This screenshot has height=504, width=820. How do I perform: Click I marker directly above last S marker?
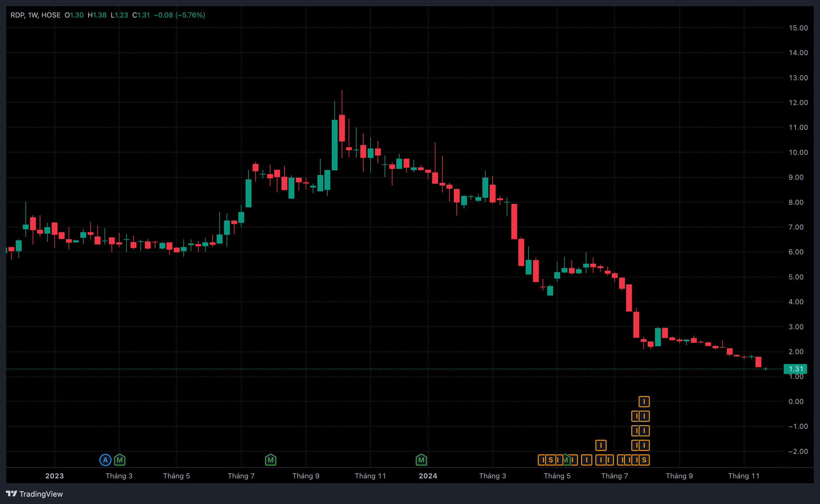pos(644,445)
